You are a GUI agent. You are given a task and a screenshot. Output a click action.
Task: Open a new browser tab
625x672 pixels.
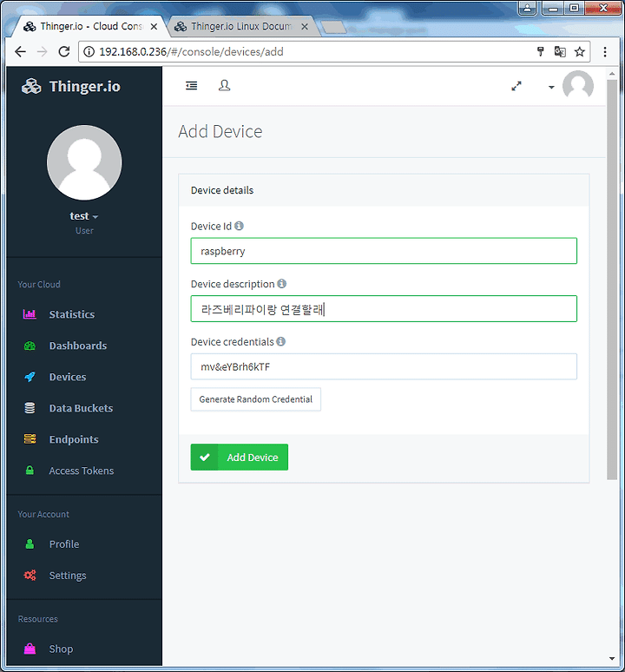pyautogui.click(x=333, y=27)
